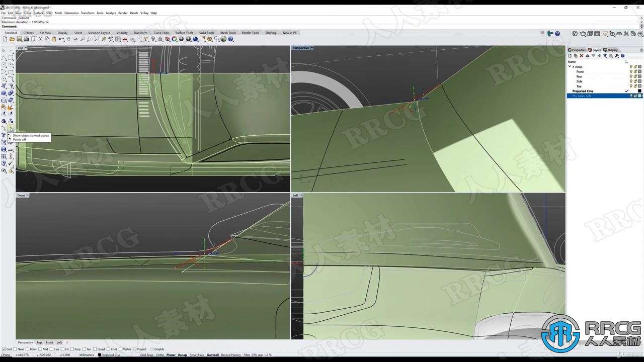Click New Layer icon in Layers panel
This screenshot has height=362, width=644.
tap(570, 56)
